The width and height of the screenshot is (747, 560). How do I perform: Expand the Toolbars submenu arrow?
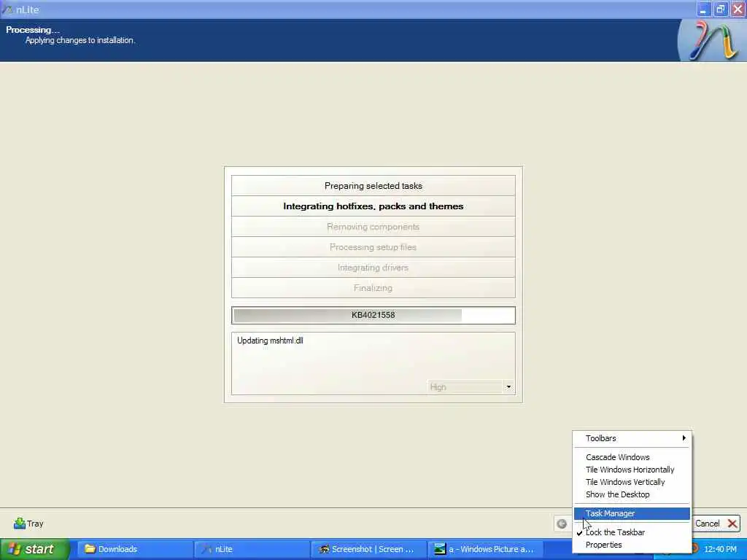click(x=684, y=438)
